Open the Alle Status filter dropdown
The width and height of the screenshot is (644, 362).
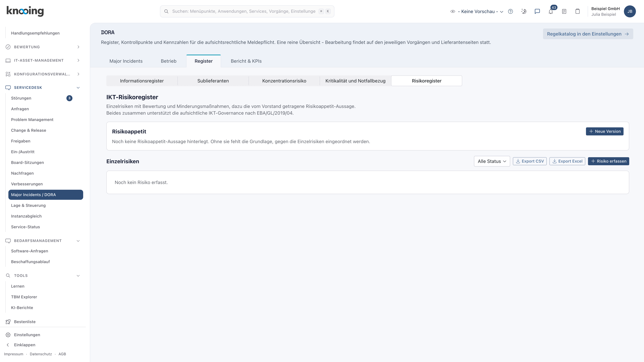(492, 161)
